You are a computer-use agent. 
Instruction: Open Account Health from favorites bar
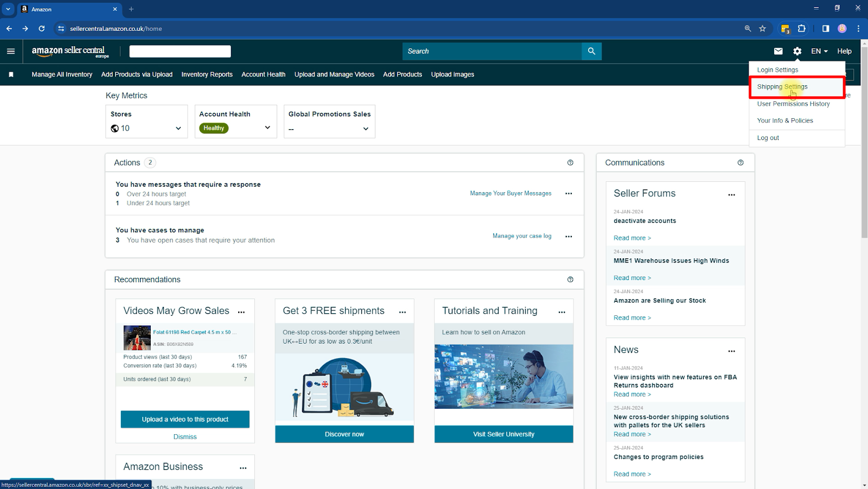point(263,74)
